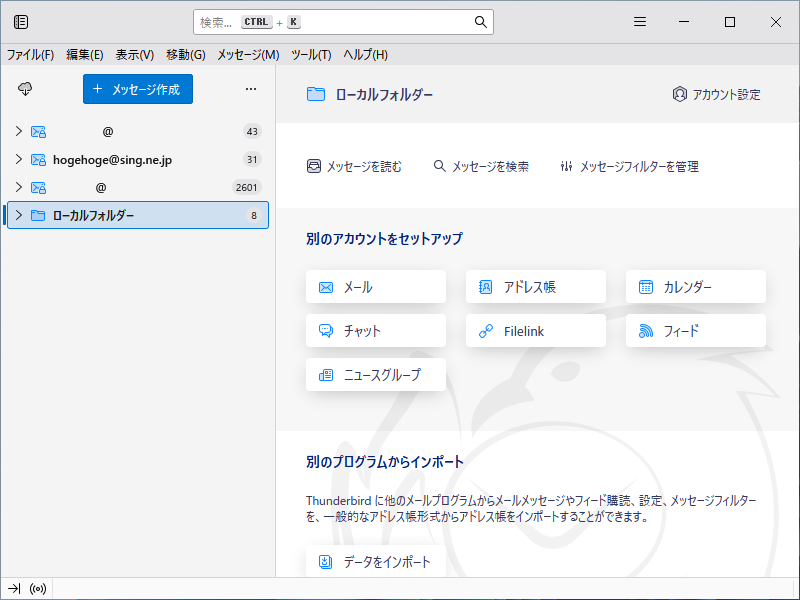Open the メッセージ(M) menu
800x600 pixels.
(x=248, y=55)
